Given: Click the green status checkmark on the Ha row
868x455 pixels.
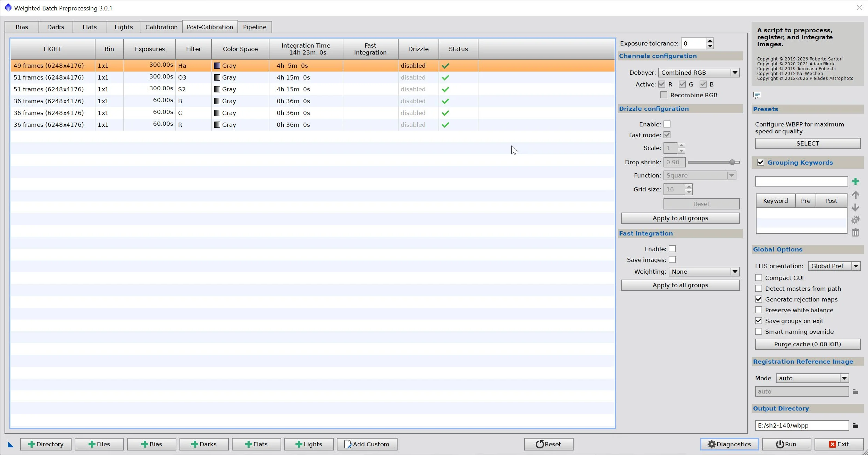Looking at the screenshot, I should pyautogui.click(x=445, y=66).
